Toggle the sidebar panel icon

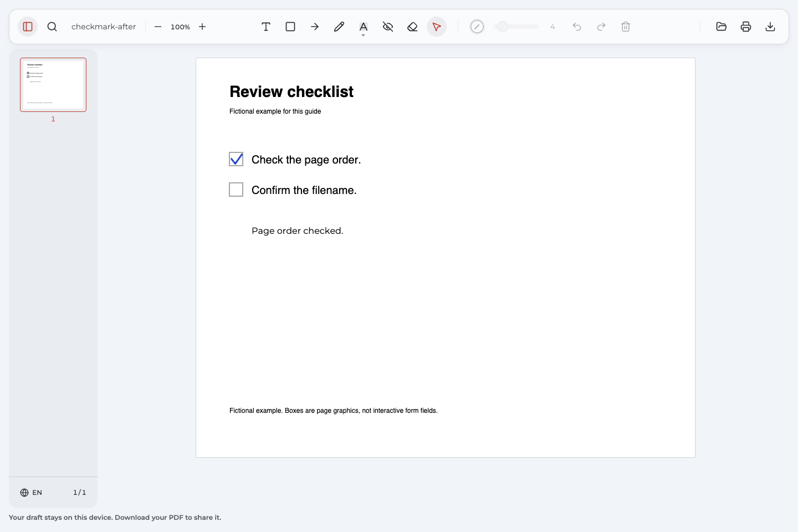28,27
